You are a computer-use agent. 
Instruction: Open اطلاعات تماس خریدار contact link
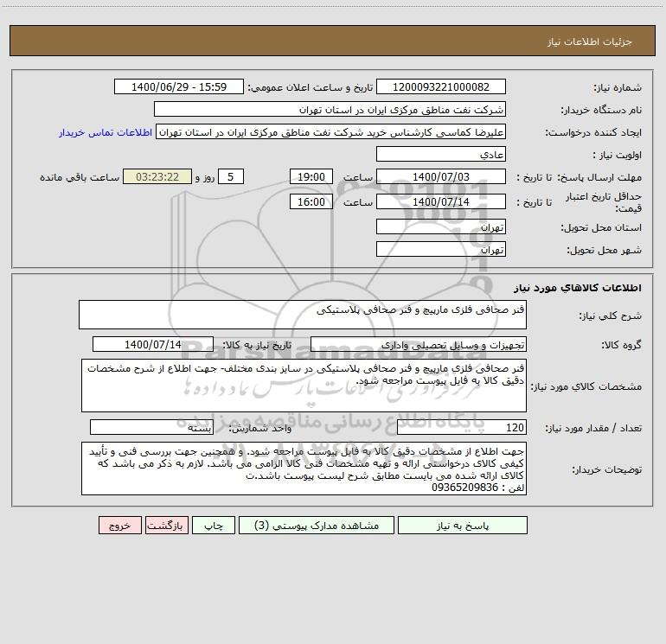[x=106, y=132]
